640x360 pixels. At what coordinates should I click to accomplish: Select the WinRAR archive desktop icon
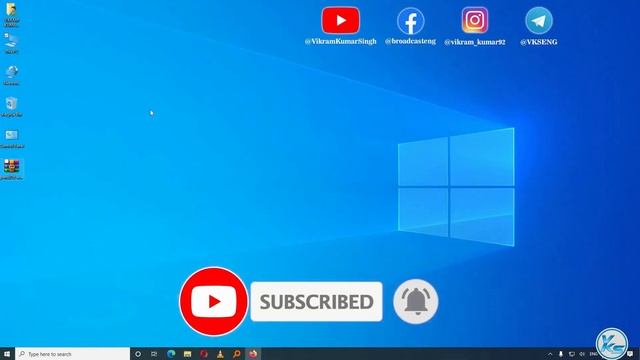pos(11,169)
